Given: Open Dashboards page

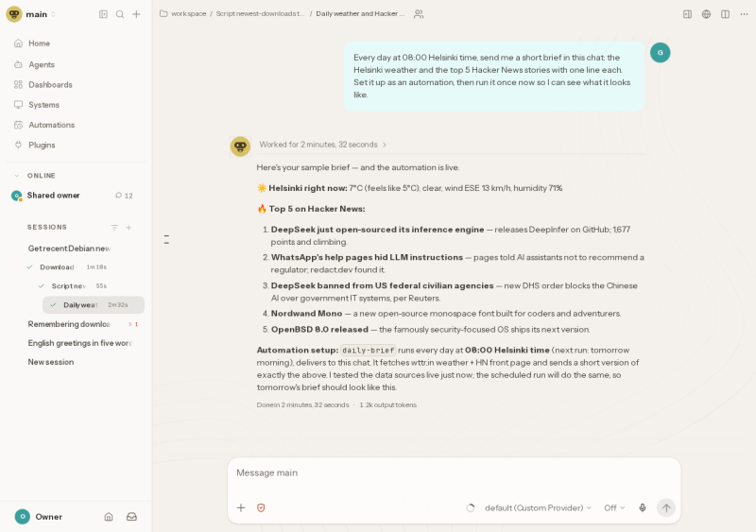Looking at the screenshot, I should pos(77,85).
